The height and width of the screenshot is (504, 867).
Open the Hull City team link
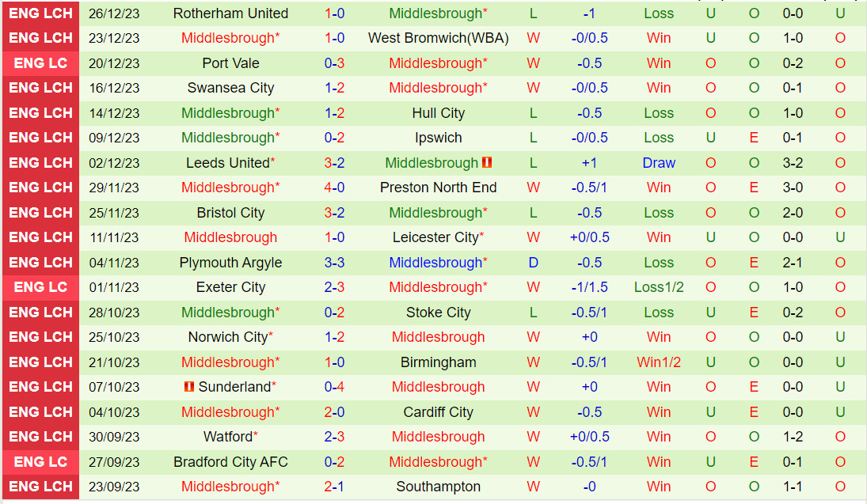tap(438, 113)
